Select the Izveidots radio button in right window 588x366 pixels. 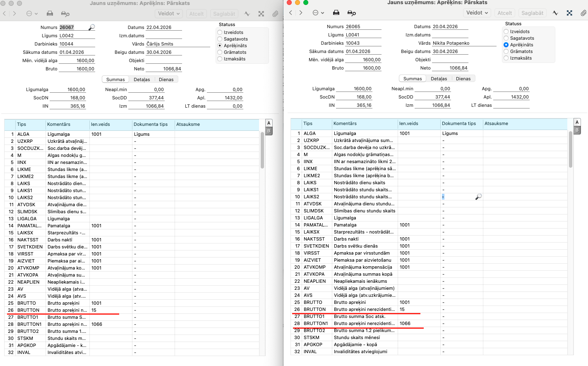506,31
